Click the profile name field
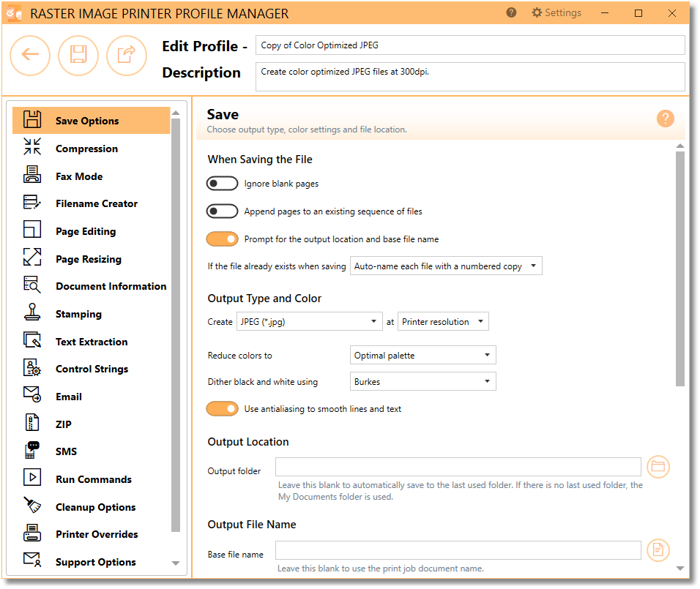 point(470,45)
